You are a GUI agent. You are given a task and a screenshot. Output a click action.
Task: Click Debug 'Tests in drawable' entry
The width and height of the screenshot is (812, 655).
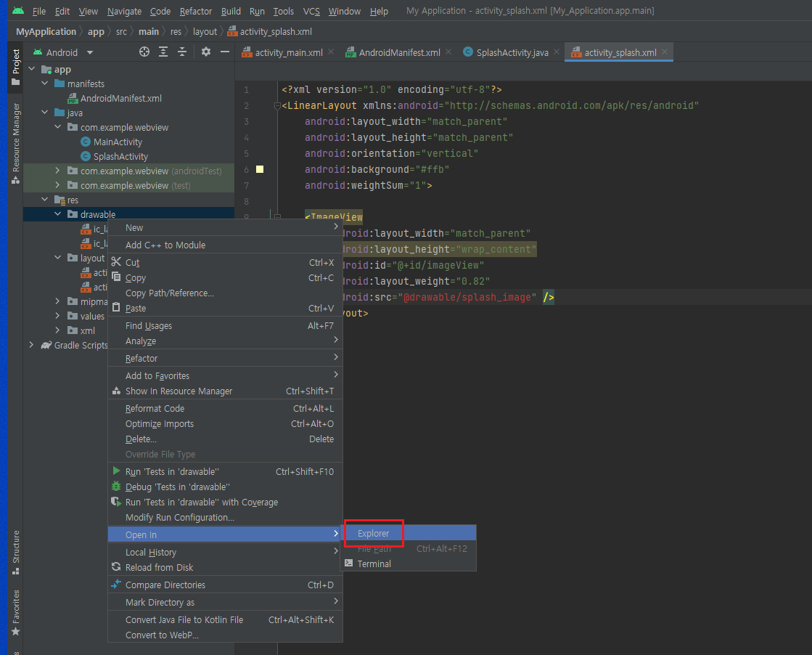pyautogui.click(x=225, y=487)
